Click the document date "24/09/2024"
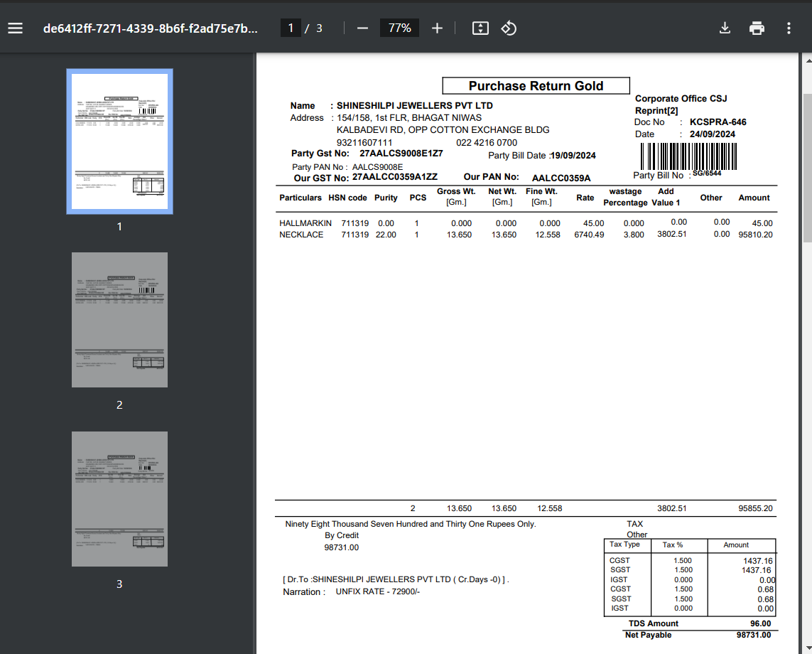Image resolution: width=812 pixels, height=654 pixels. click(712, 134)
